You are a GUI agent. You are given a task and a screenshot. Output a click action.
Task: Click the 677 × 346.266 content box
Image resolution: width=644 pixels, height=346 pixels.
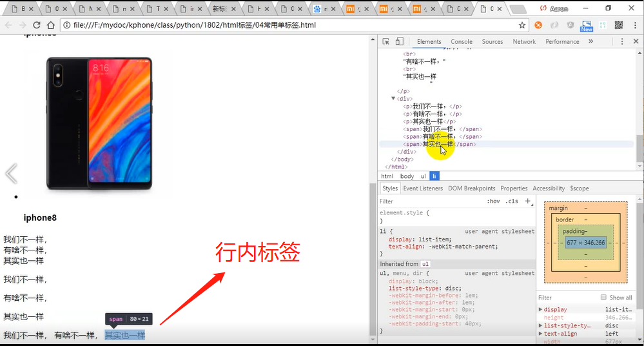click(585, 243)
